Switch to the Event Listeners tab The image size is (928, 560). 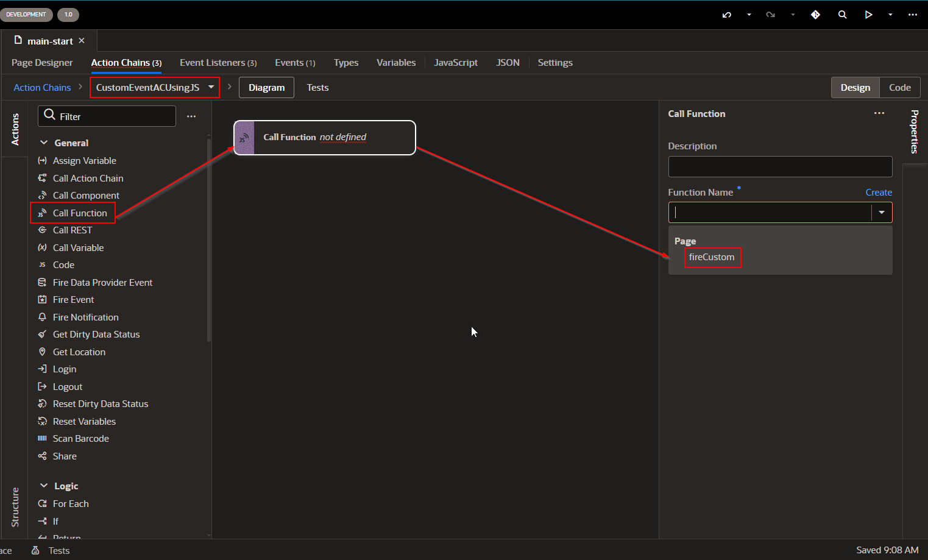click(x=218, y=63)
